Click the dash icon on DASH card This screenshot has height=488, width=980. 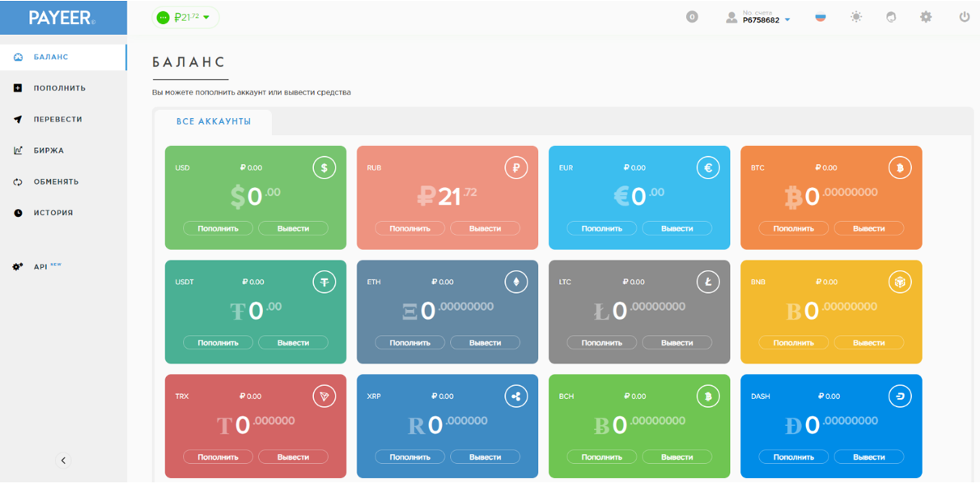coord(900,396)
